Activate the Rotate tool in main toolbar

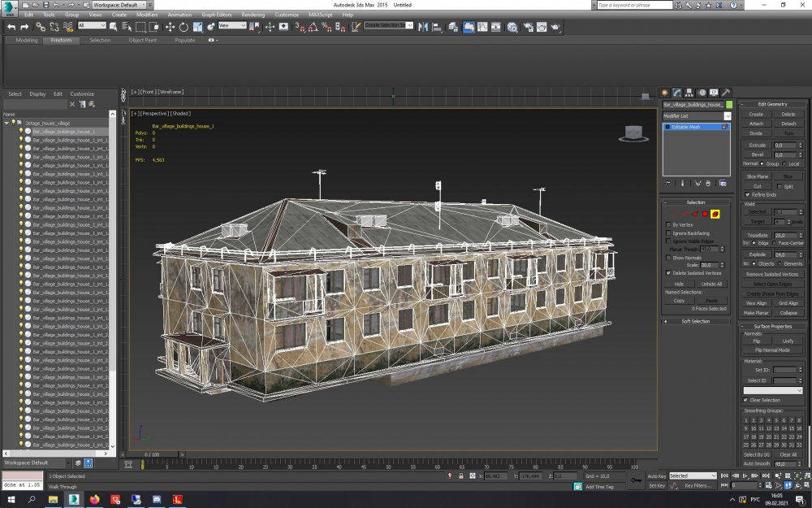tap(184, 27)
